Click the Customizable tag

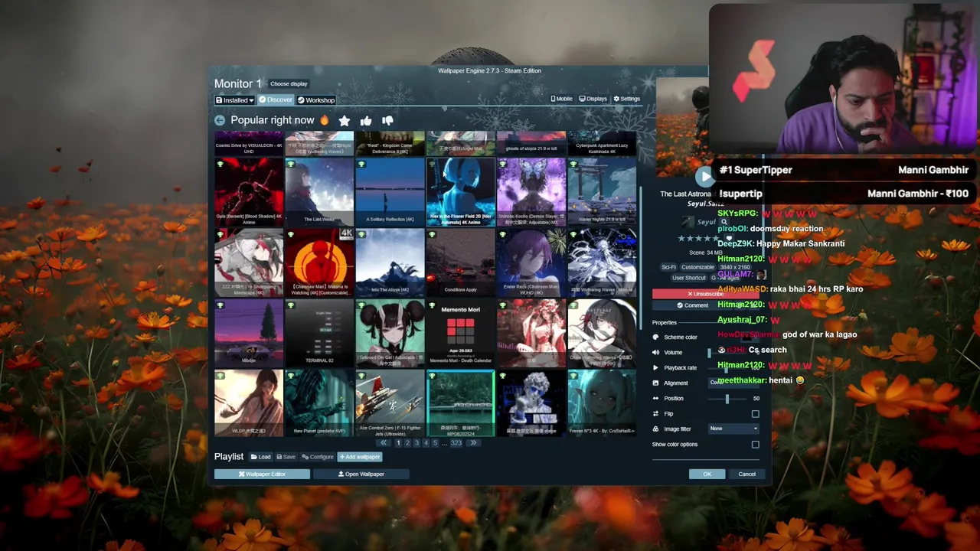coord(697,267)
